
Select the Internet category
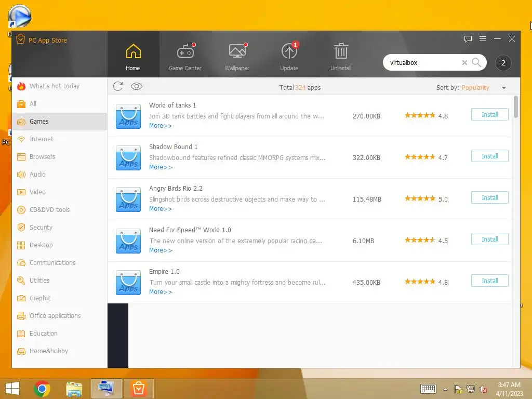(x=60, y=139)
